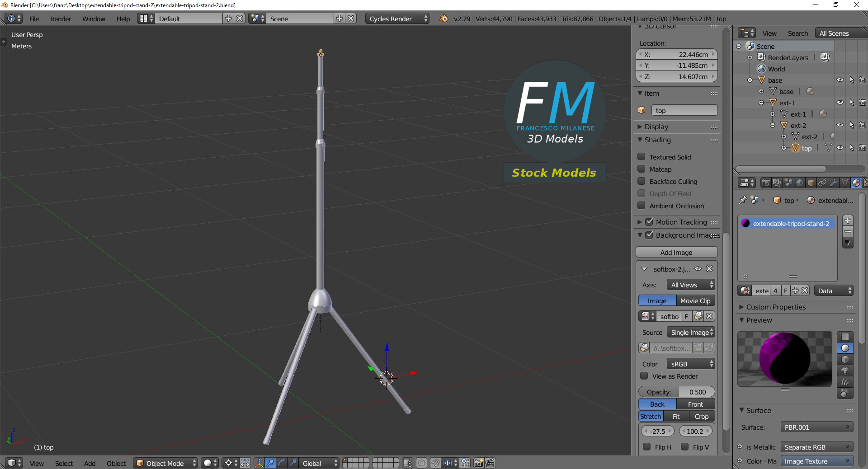
Task: Open the Single Image source dropdown
Action: tap(691, 332)
